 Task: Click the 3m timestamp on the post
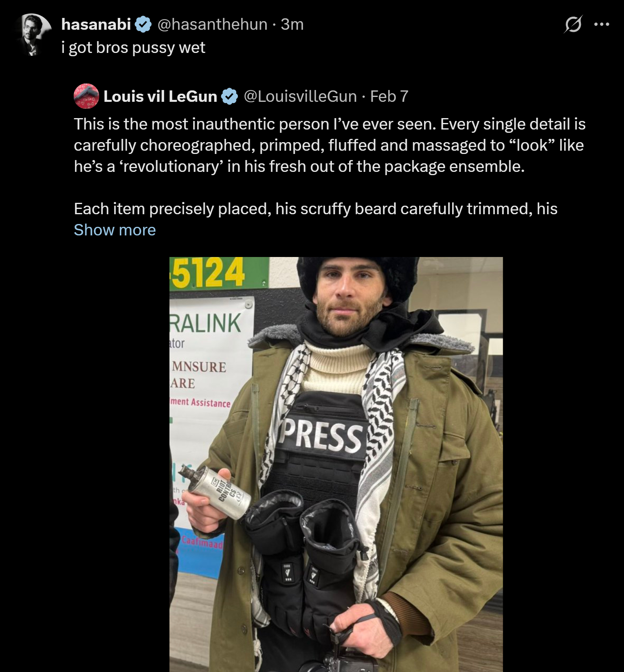292,24
